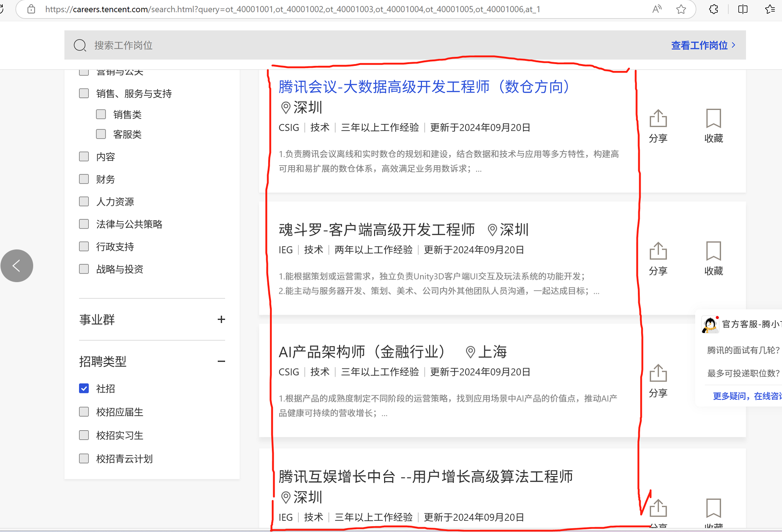Click the 查看工作岗位 link
This screenshot has height=532, width=782.
(x=703, y=45)
